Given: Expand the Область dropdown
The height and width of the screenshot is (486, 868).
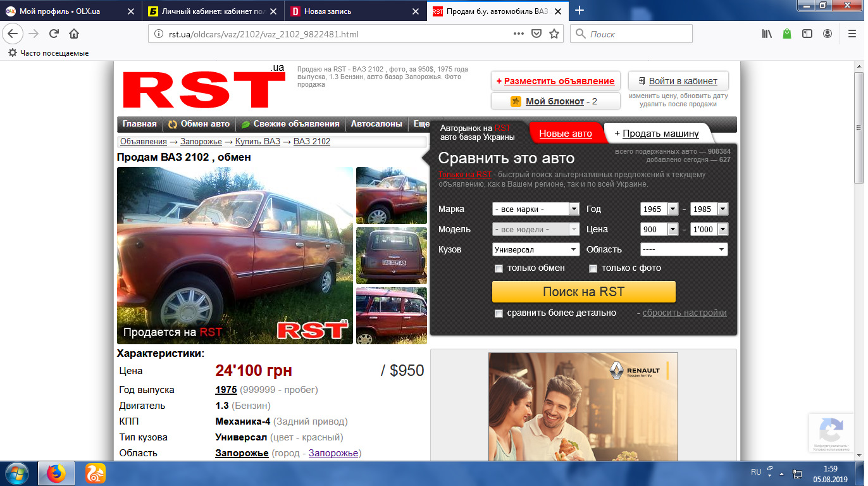Looking at the screenshot, I should pyautogui.click(x=684, y=249).
